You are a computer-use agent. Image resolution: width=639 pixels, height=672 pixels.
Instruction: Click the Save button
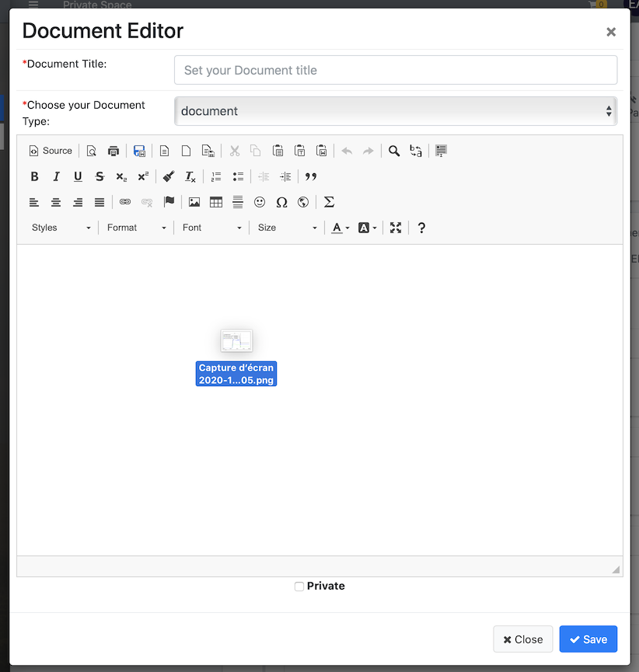(x=588, y=639)
